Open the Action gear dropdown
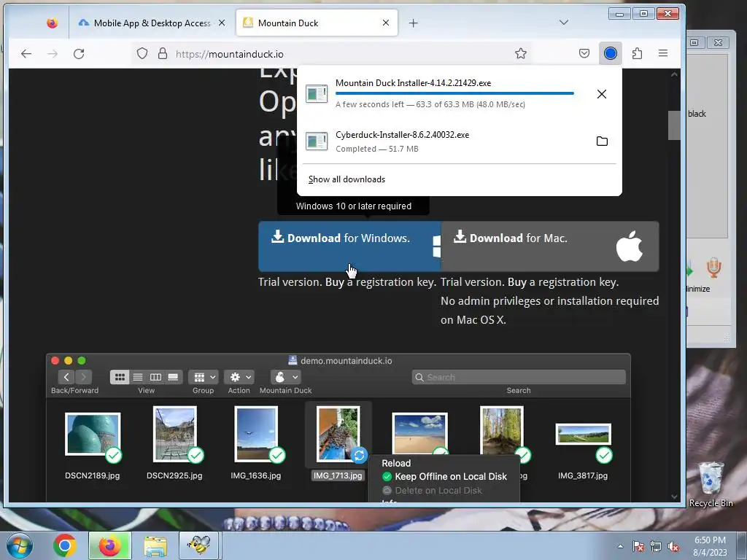The height and width of the screenshot is (560, 747). click(x=239, y=377)
